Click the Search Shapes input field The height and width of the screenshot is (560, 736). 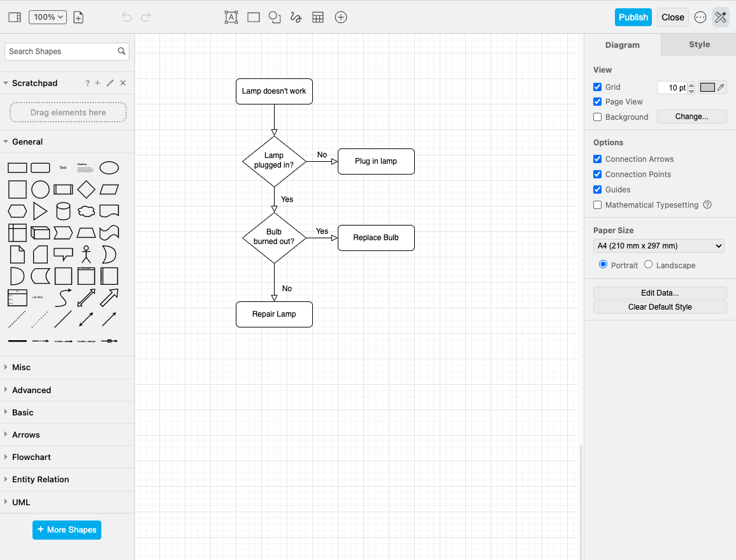pos(61,52)
